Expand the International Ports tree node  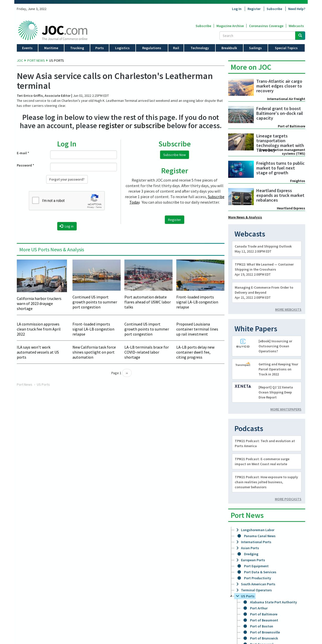tap(237, 542)
